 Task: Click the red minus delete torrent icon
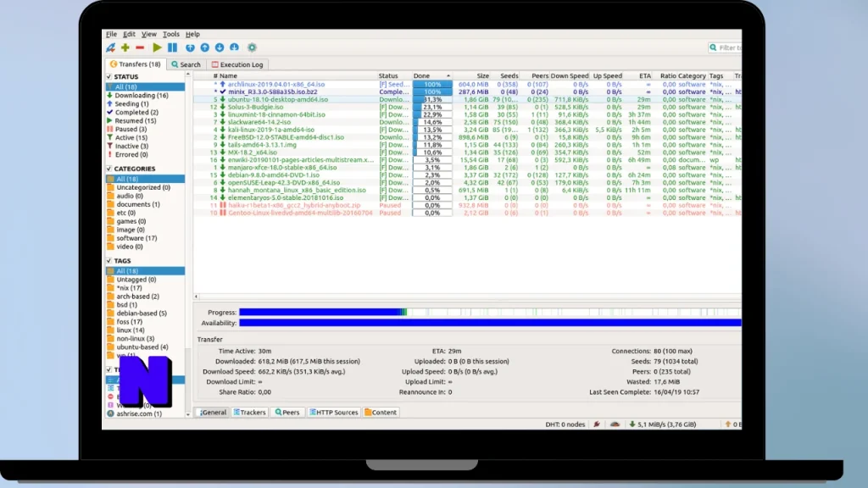tap(140, 47)
